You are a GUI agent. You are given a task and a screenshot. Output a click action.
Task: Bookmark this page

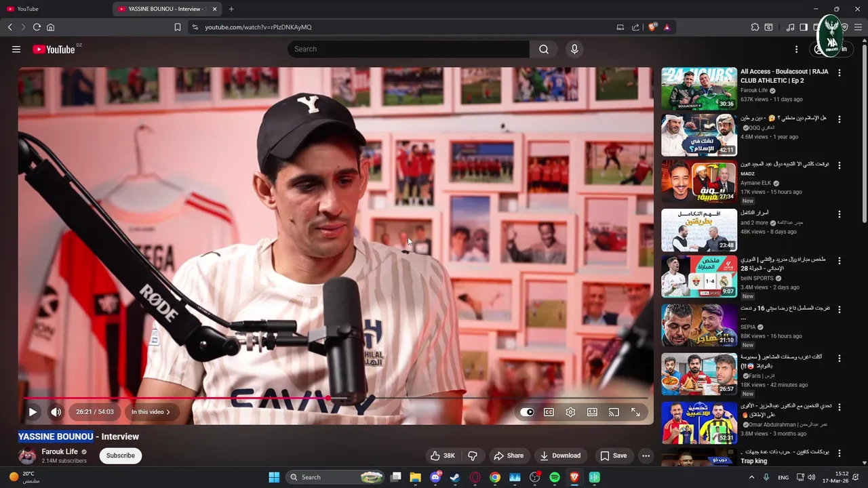(x=178, y=27)
